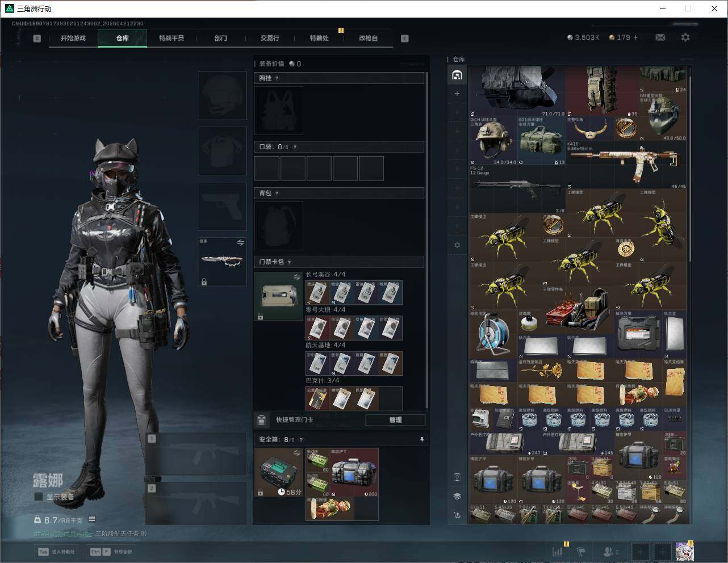The width and height of the screenshot is (728, 563).
Task: Open the settings gear in top bar
Action: pyautogui.click(x=685, y=37)
